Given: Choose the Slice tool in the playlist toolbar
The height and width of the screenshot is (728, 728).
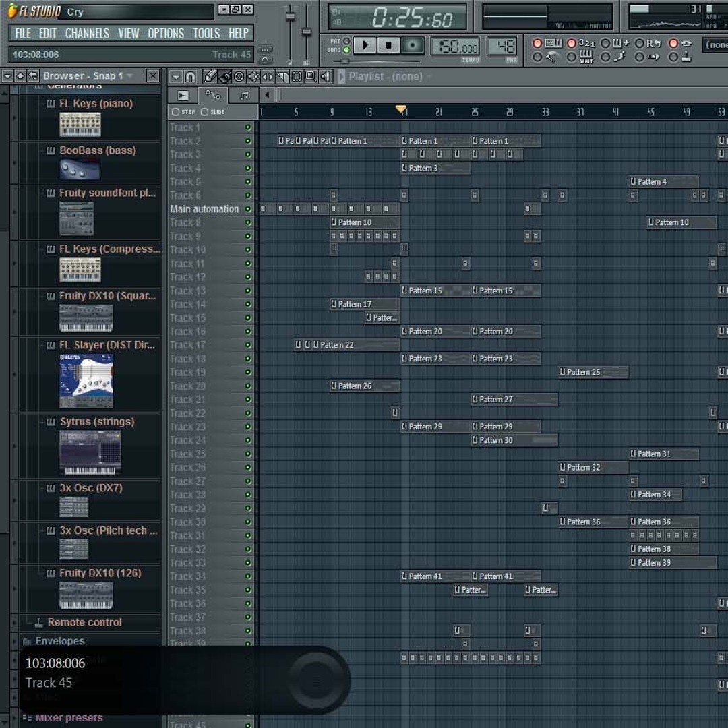Looking at the screenshot, I should (x=281, y=76).
